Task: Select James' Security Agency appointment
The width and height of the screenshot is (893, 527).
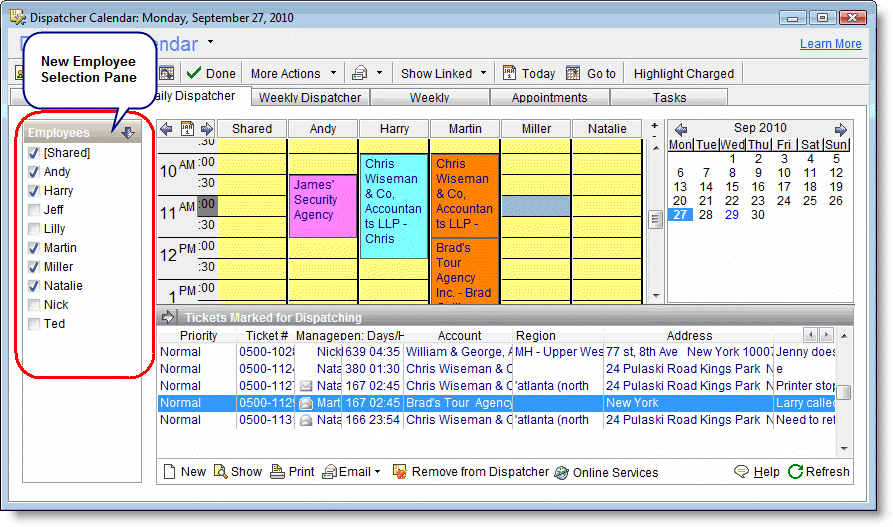Action: click(x=323, y=206)
